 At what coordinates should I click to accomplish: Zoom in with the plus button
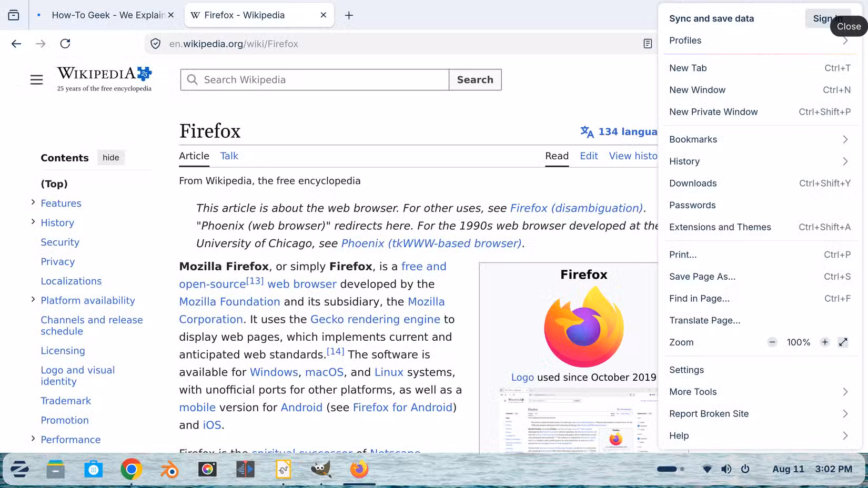click(824, 342)
